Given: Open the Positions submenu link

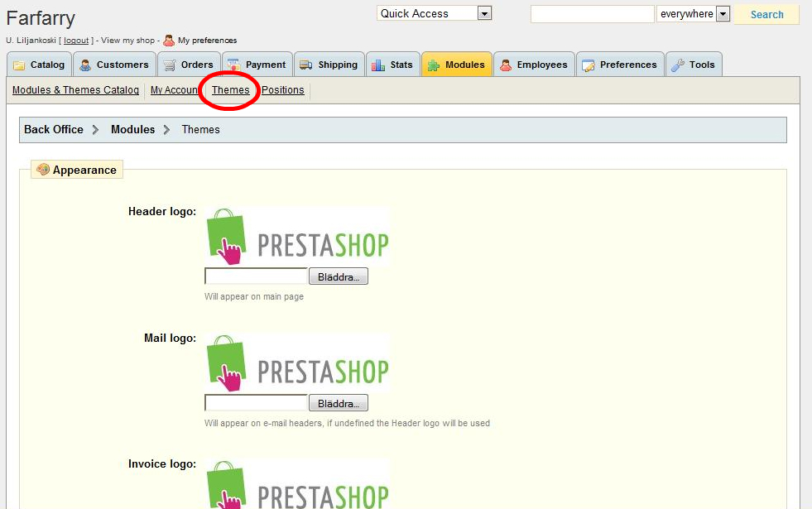Looking at the screenshot, I should pos(283,90).
